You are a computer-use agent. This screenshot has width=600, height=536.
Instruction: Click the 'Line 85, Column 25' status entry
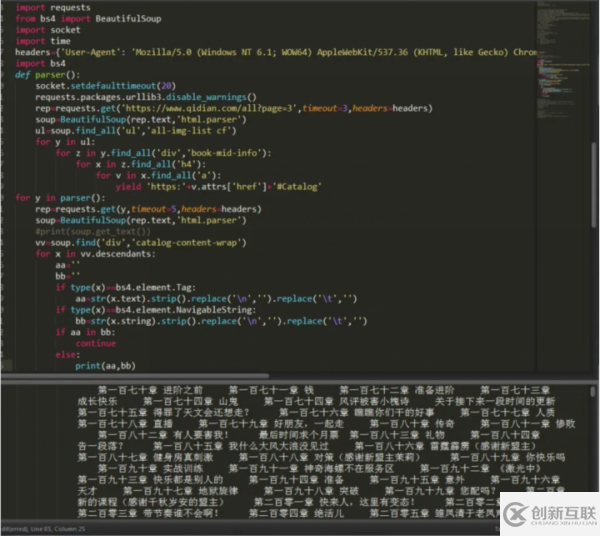tap(58, 529)
